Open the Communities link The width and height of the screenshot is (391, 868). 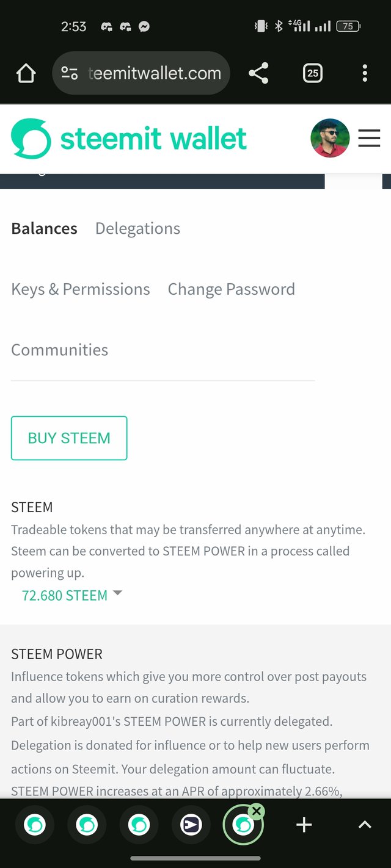[x=60, y=350]
